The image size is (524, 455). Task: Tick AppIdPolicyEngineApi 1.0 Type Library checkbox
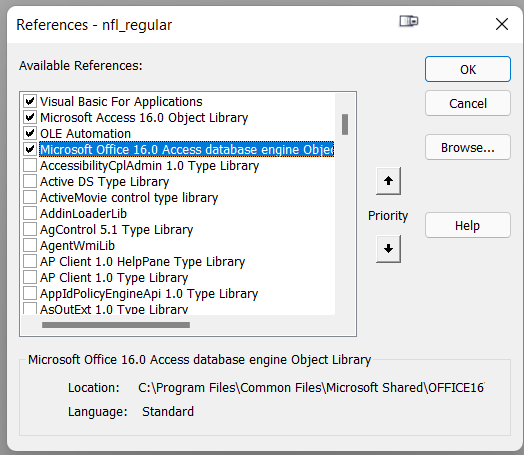point(30,293)
